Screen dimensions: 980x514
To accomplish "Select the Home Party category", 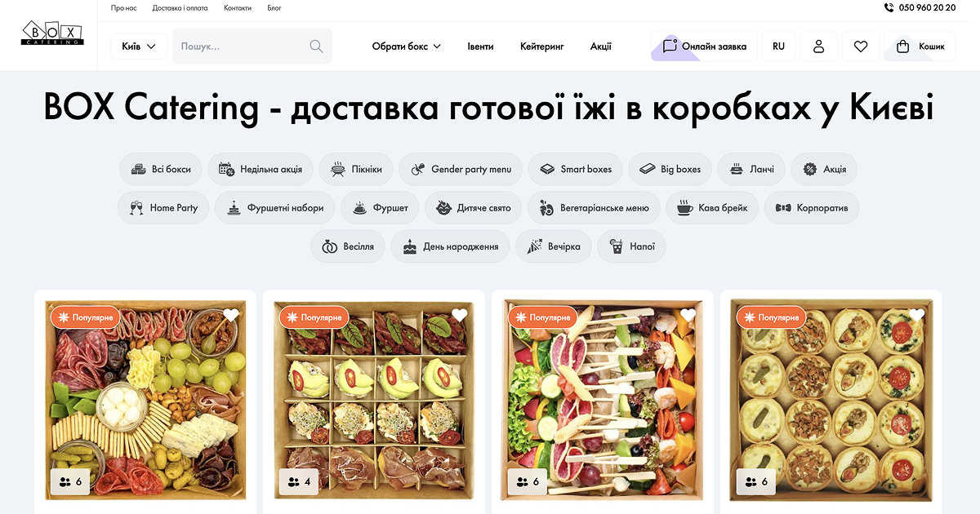I will tap(163, 207).
